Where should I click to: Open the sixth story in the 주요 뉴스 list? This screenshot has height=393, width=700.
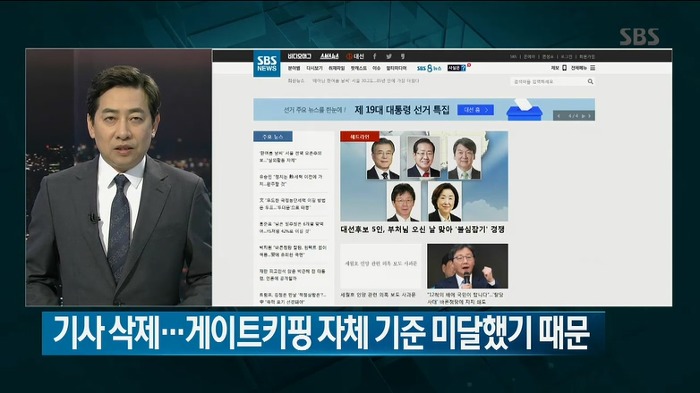[293, 275]
